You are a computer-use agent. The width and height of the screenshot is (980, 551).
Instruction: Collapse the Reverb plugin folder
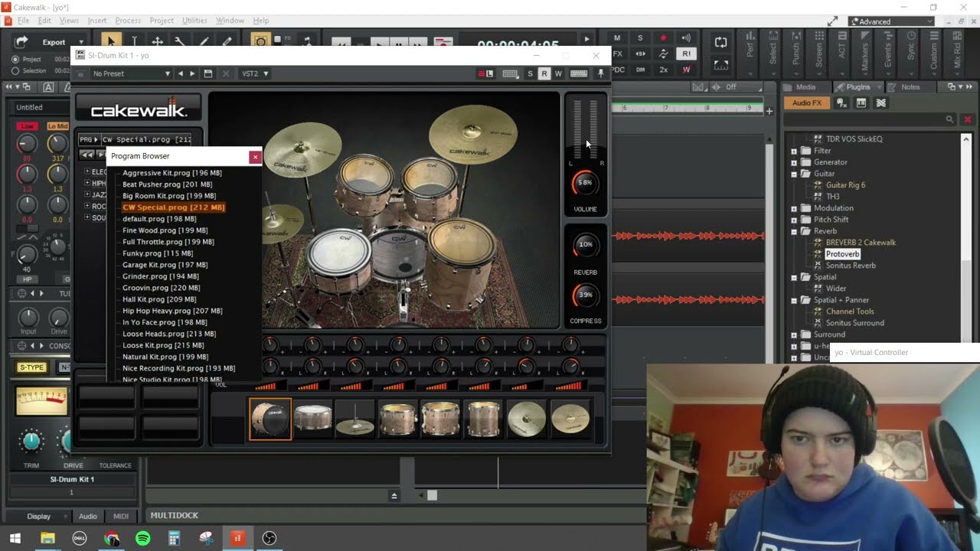[x=794, y=231]
